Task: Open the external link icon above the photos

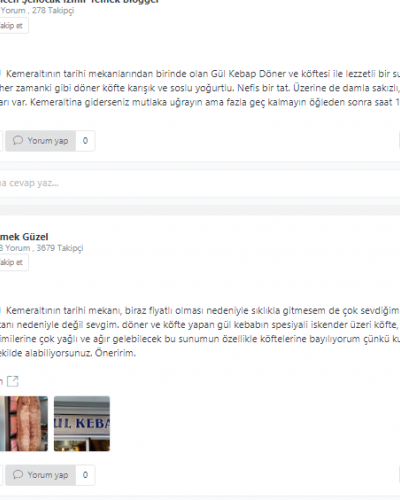Action: 13,381
